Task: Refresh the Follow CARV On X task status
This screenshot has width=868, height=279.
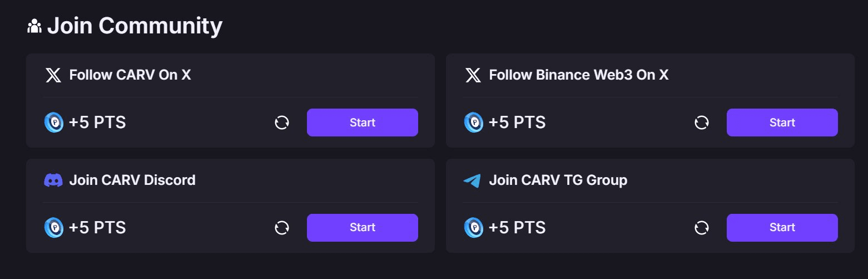Action: click(x=282, y=123)
